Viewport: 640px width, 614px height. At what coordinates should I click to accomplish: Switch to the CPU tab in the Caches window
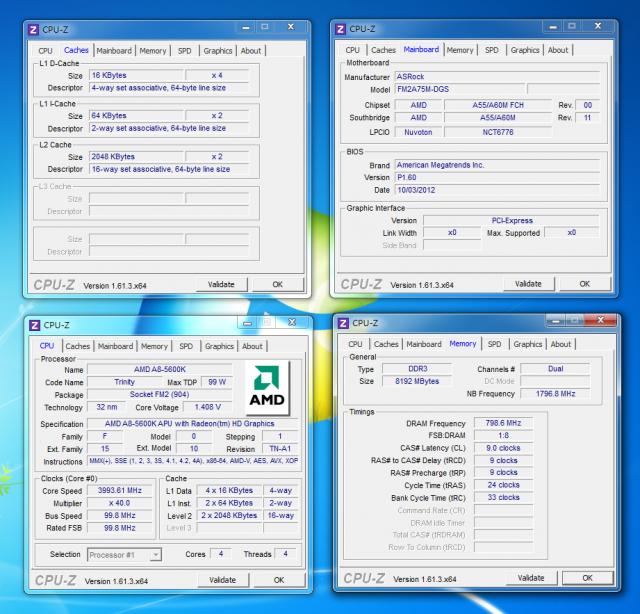tap(45, 51)
